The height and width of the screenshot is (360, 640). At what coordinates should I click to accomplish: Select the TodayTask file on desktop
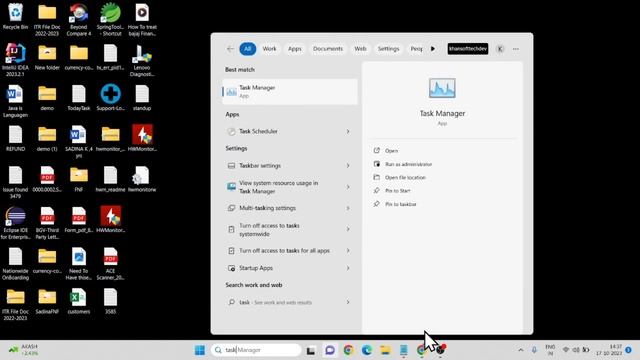(79, 97)
